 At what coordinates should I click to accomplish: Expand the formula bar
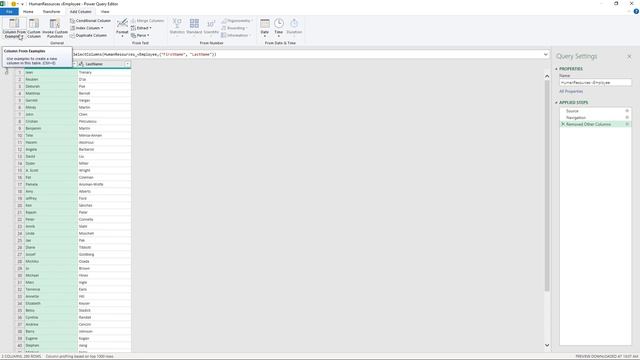coord(545,54)
